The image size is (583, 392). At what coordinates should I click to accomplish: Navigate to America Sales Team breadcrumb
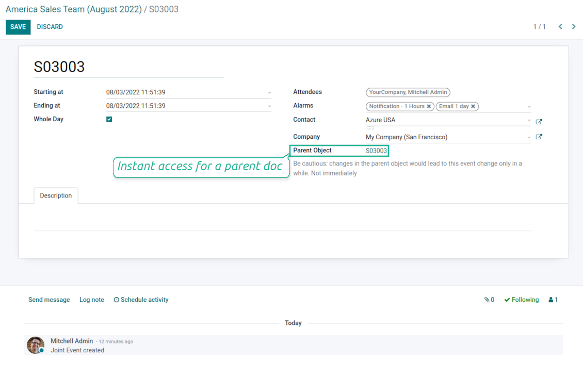(x=73, y=9)
